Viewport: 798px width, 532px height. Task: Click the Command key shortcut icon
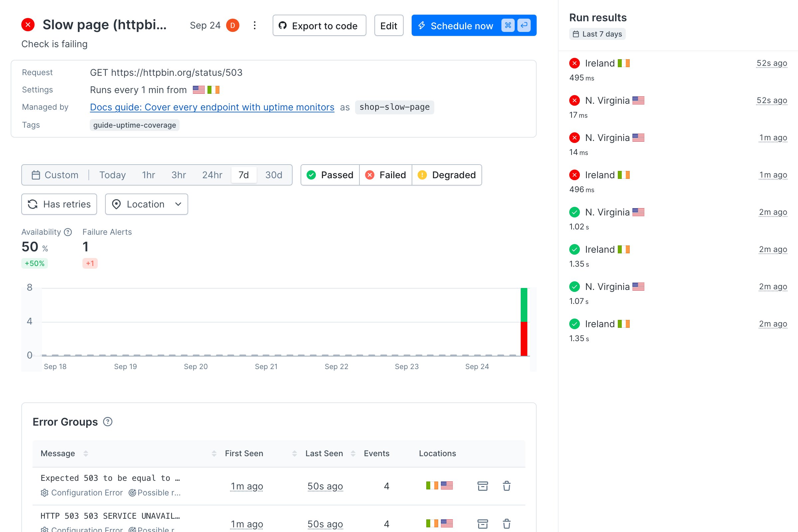coord(508,25)
